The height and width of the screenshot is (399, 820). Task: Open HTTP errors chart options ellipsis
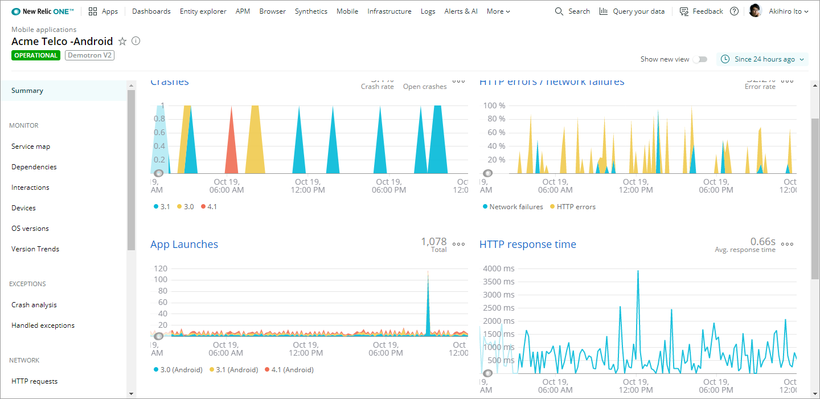pos(787,81)
